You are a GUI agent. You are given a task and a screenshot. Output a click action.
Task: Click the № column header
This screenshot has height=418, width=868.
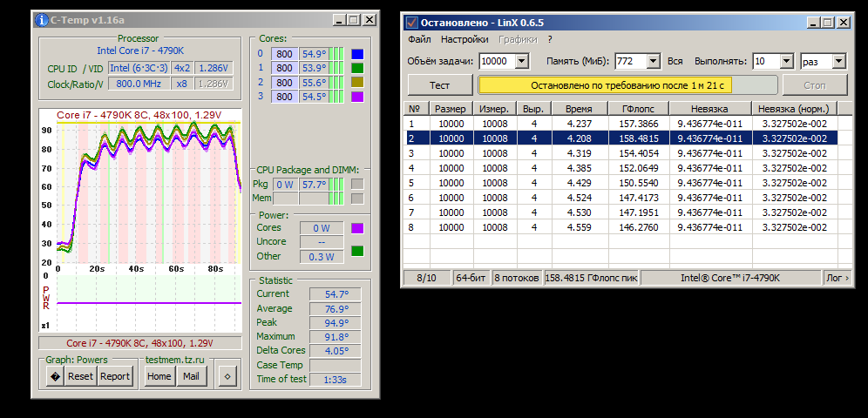tap(417, 108)
